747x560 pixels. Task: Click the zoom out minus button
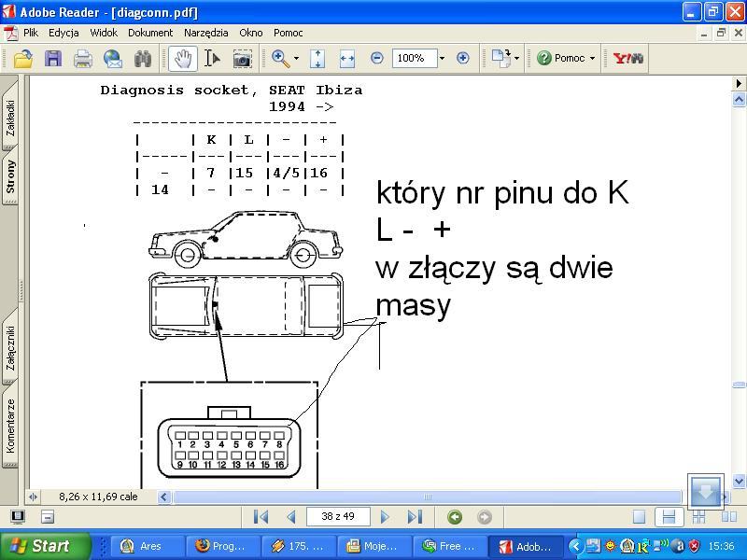click(x=377, y=58)
